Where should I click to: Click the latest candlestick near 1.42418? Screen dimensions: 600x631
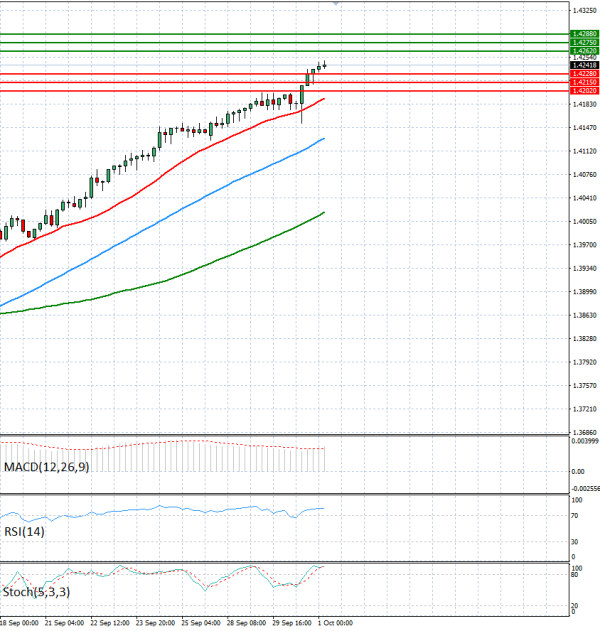324,65
